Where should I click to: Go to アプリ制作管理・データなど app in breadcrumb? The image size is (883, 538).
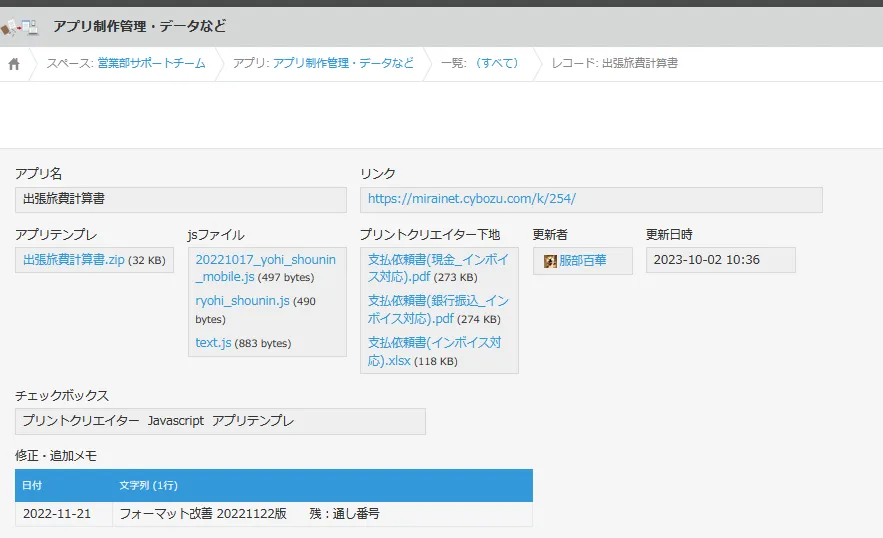[342, 63]
